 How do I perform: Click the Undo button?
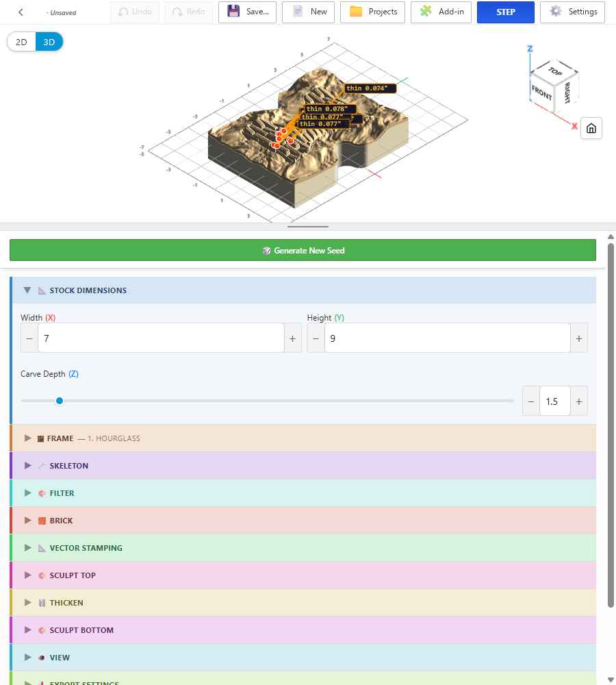click(x=135, y=12)
